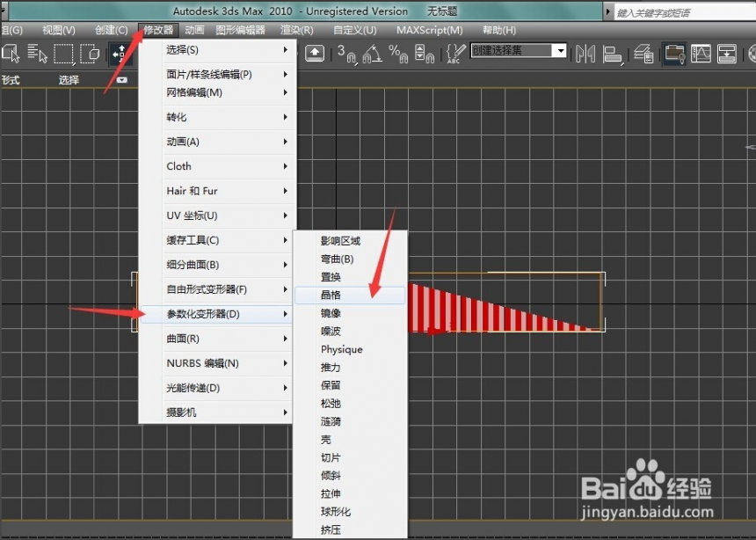Choose Physique modifier
The image size is (756, 540).
(351, 349)
